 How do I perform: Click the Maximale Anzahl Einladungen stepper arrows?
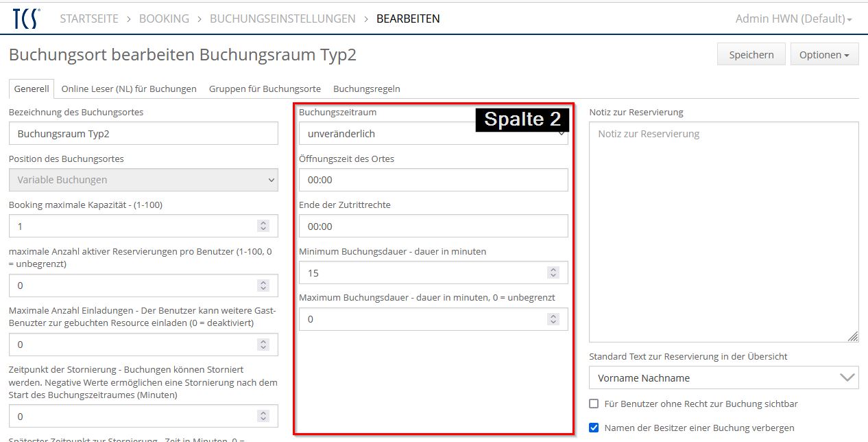pos(263,344)
